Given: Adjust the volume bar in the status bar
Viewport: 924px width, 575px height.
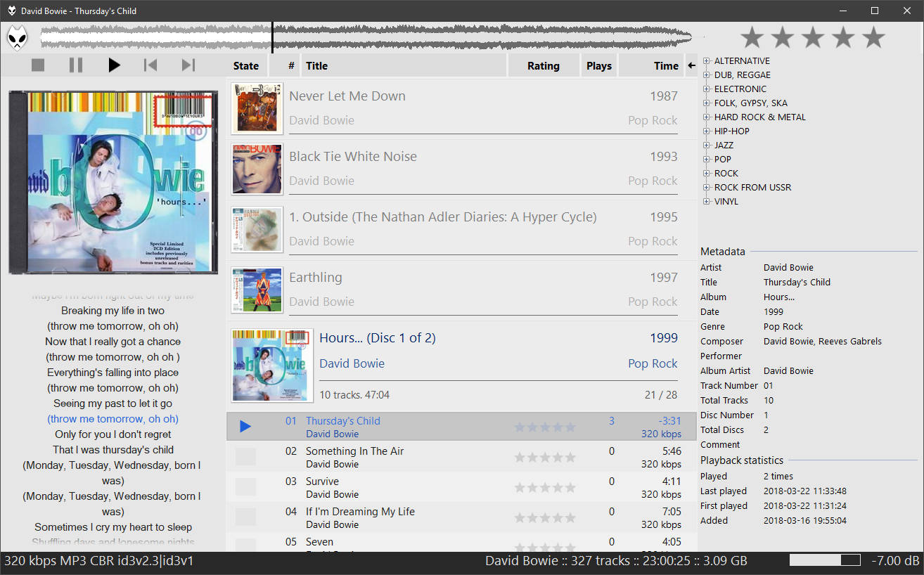Looking at the screenshot, I should (x=825, y=560).
